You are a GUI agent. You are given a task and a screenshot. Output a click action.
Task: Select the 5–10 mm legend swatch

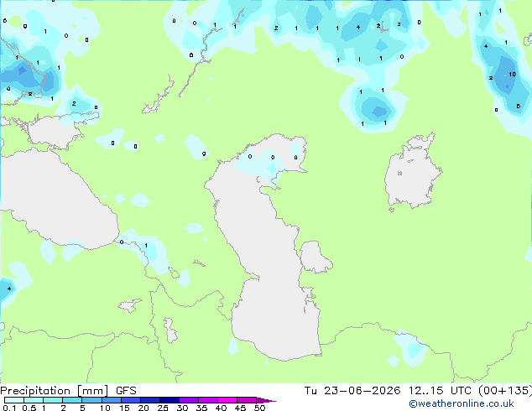[x=91, y=400]
